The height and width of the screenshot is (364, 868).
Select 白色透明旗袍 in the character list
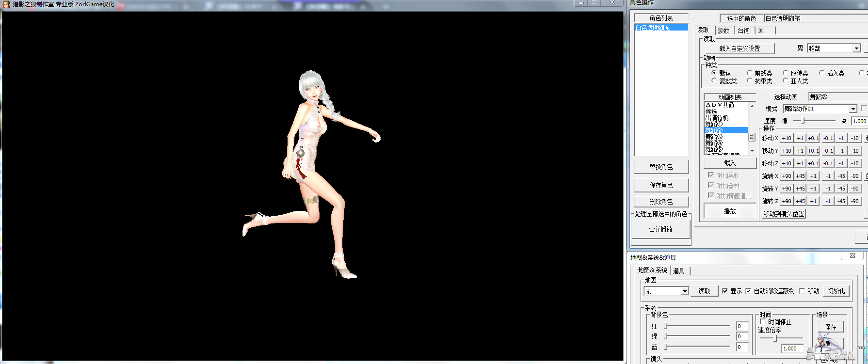pos(661,28)
